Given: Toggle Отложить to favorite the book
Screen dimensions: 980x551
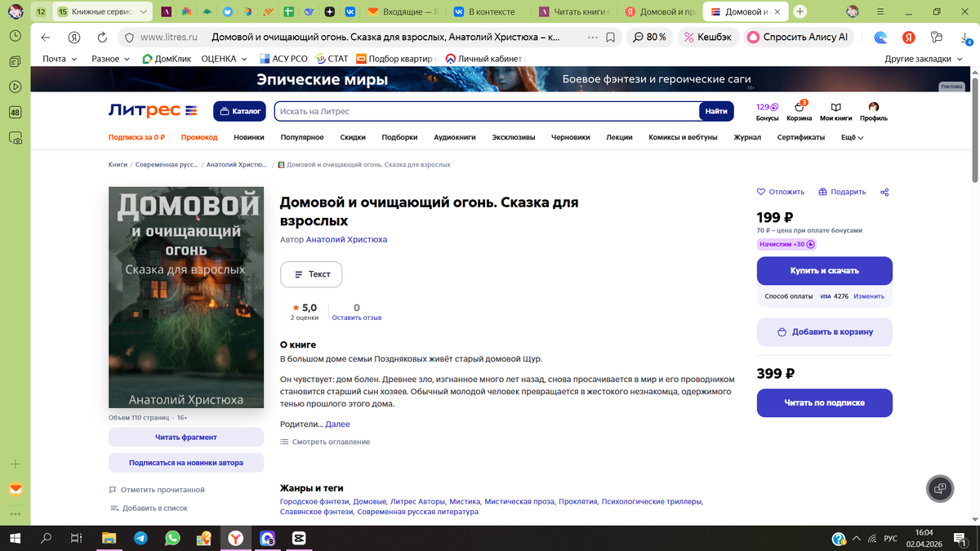Looking at the screenshot, I should pos(779,191).
